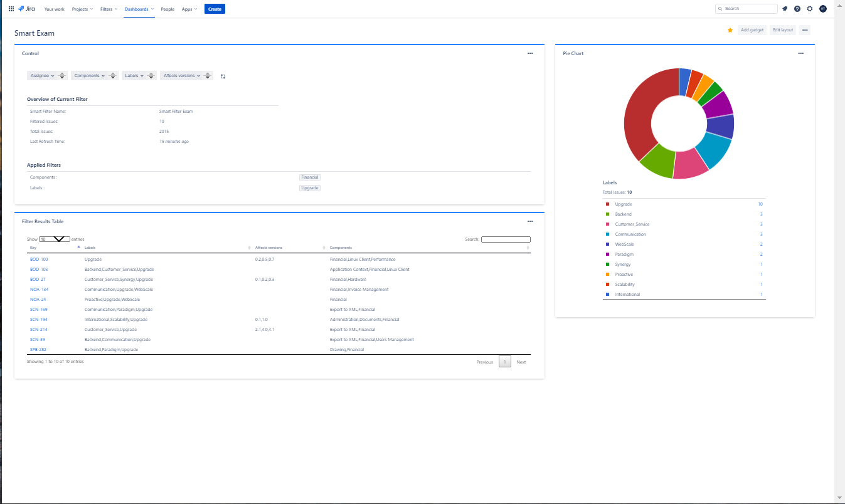
Task: Open the dashboard more actions menu
Action: pos(805,30)
